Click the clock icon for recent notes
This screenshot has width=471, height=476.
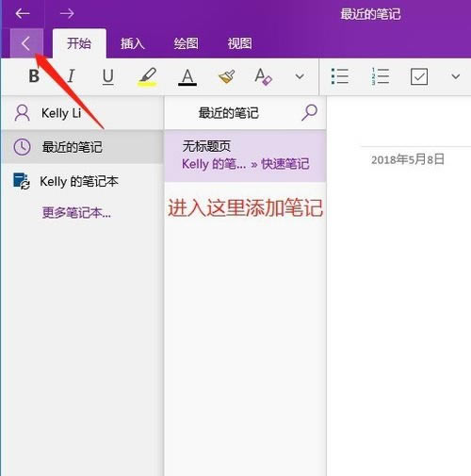point(22,147)
